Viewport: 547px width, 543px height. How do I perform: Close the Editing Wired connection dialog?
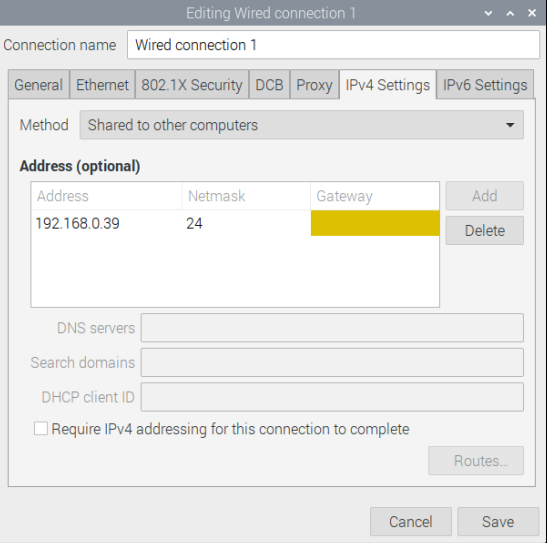coord(532,13)
